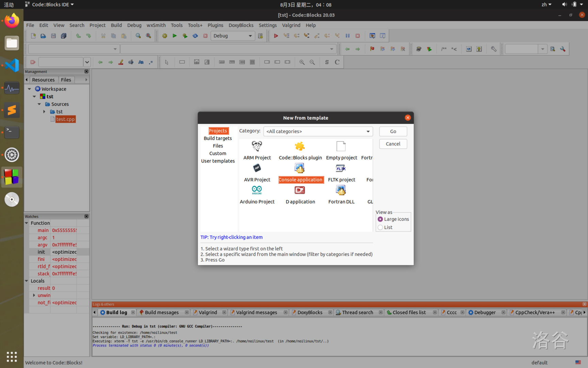Viewport: 588px width, 368px height.
Task: Open Firefox from the dock
Action: pos(12,20)
